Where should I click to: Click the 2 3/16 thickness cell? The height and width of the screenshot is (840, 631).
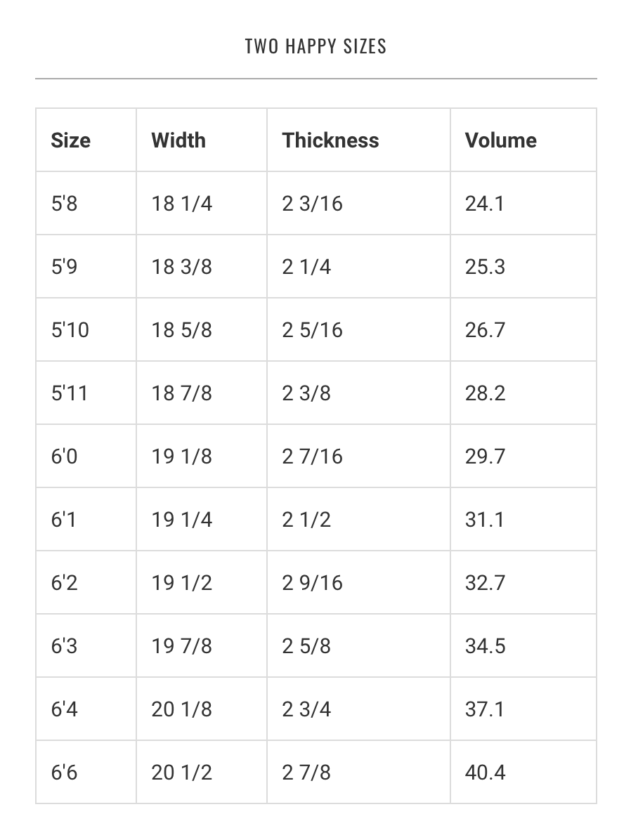point(358,203)
